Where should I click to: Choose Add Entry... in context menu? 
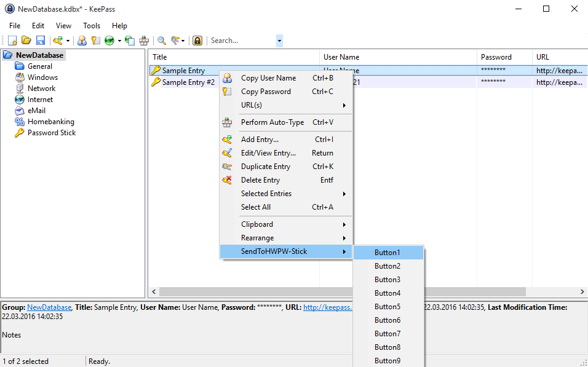point(286,140)
